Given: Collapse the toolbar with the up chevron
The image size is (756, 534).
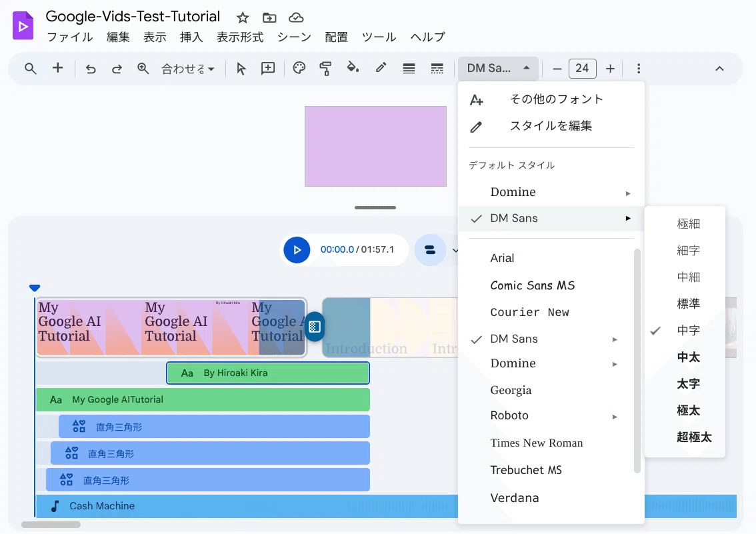Looking at the screenshot, I should pyautogui.click(x=719, y=69).
